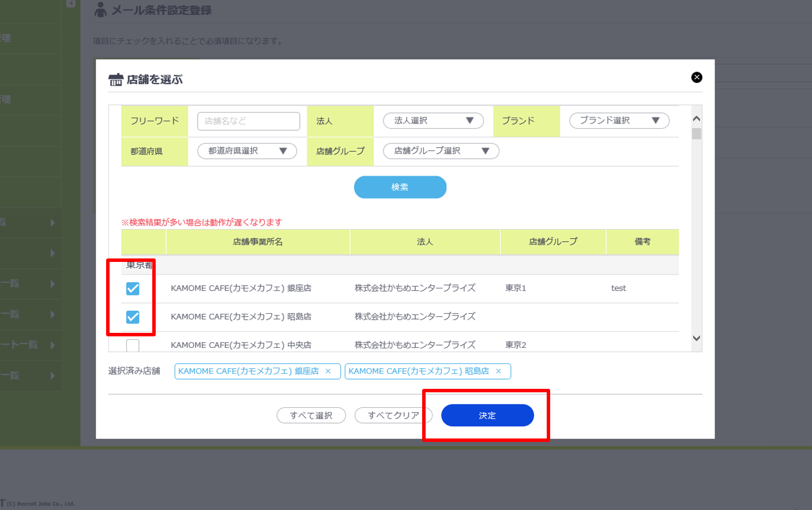Close the store selection dialog
This screenshot has width=812, height=510.
coord(697,77)
